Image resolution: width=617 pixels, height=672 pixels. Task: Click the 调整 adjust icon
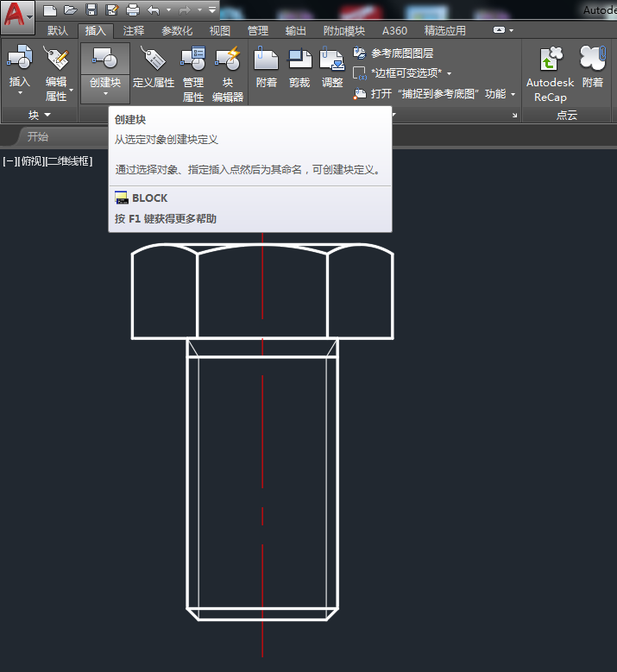point(332,58)
